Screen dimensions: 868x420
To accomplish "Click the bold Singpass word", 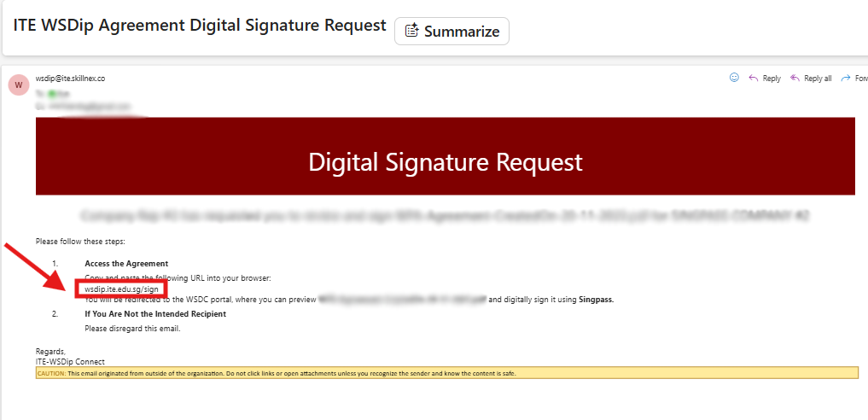I will 595,300.
